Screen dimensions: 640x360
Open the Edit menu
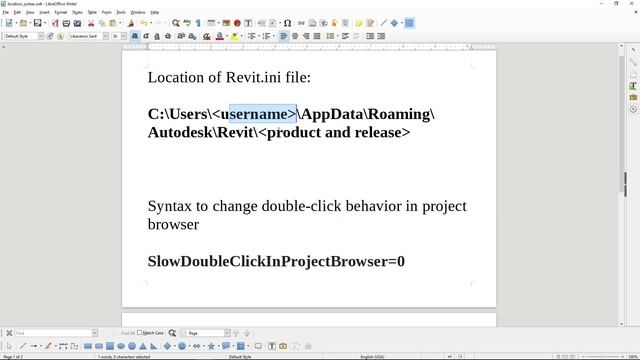point(17,12)
